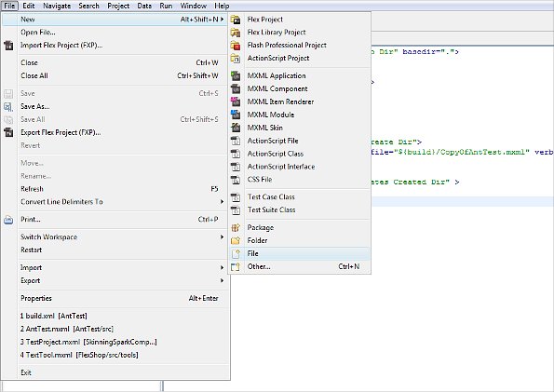554x392 pixels.
Task: Click the MXML Component icon
Action: (x=236, y=88)
